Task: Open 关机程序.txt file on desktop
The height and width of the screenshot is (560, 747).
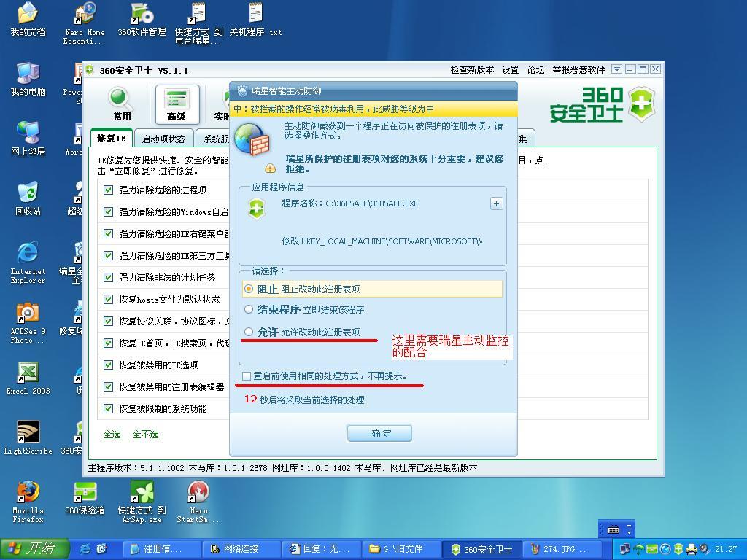Action: tap(255, 19)
